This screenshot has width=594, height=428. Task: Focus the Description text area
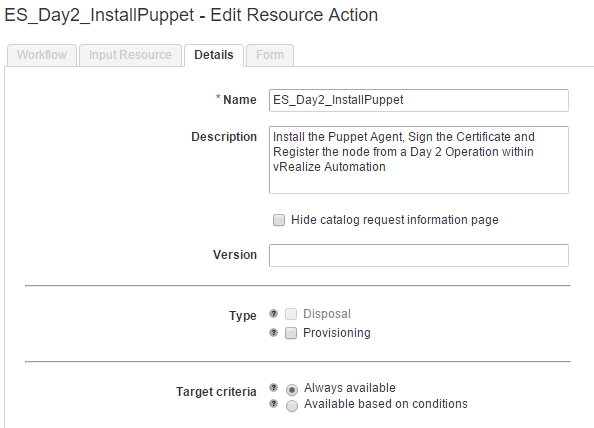pos(419,160)
